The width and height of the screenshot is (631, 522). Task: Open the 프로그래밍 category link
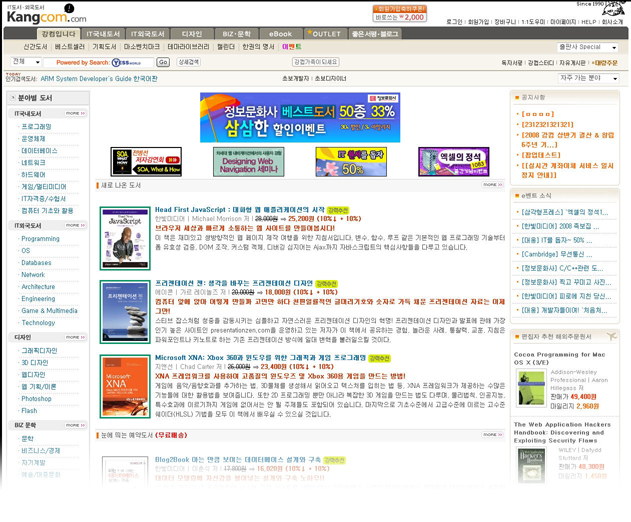click(x=36, y=127)
